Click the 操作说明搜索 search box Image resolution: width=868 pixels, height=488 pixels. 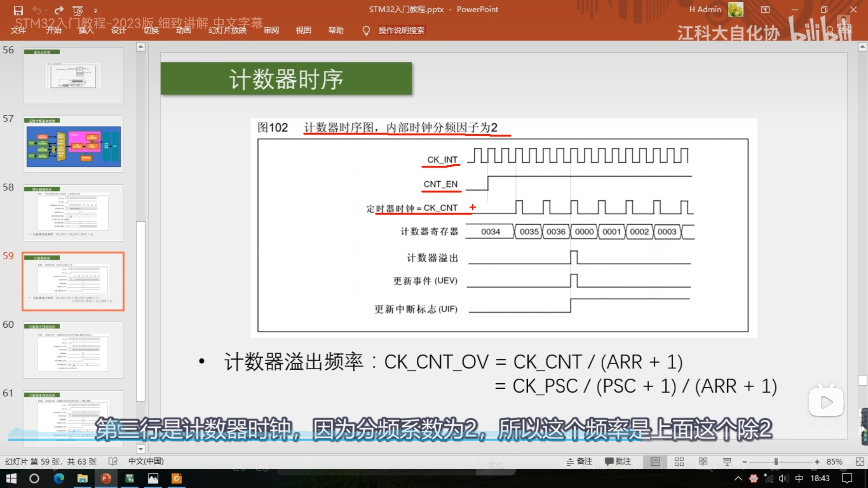pos(401,30)
